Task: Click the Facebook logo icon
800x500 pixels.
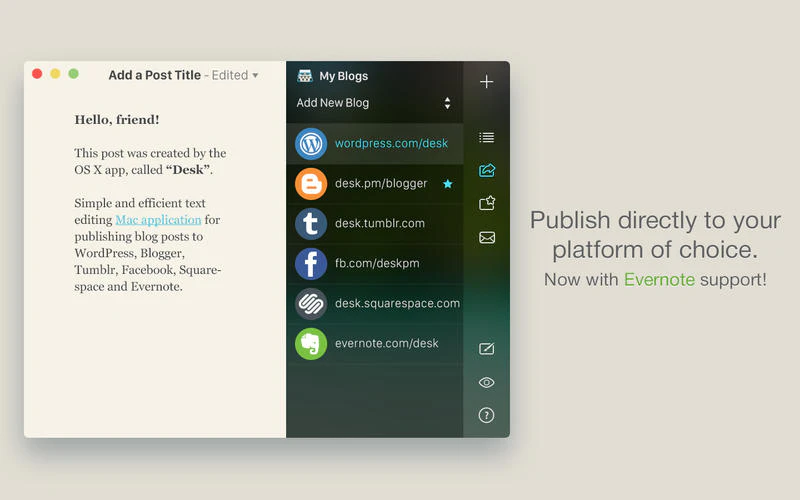Action: (311, 264)
